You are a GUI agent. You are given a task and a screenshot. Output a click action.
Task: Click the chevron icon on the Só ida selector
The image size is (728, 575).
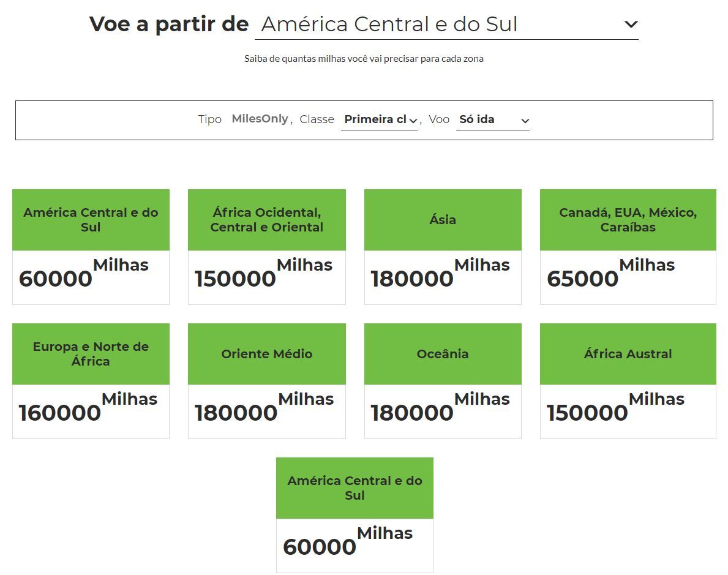pos(525,121)
